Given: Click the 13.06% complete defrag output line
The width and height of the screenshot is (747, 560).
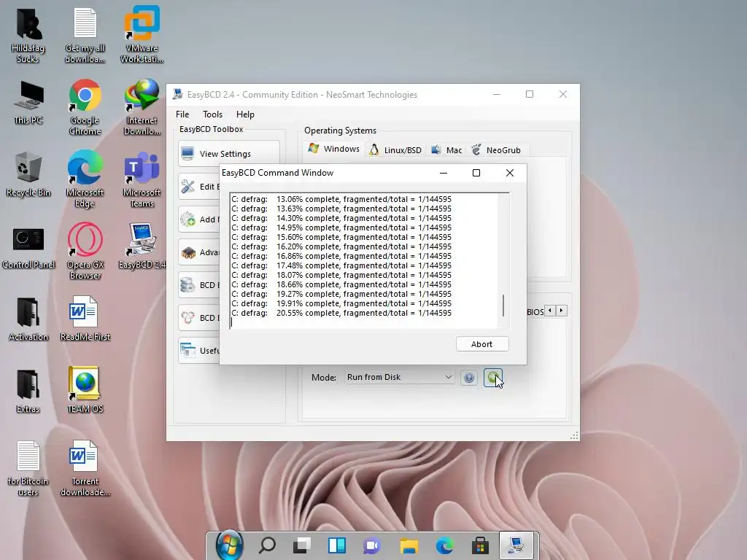Looking at the screenshot, I should (x=341, y=199).
